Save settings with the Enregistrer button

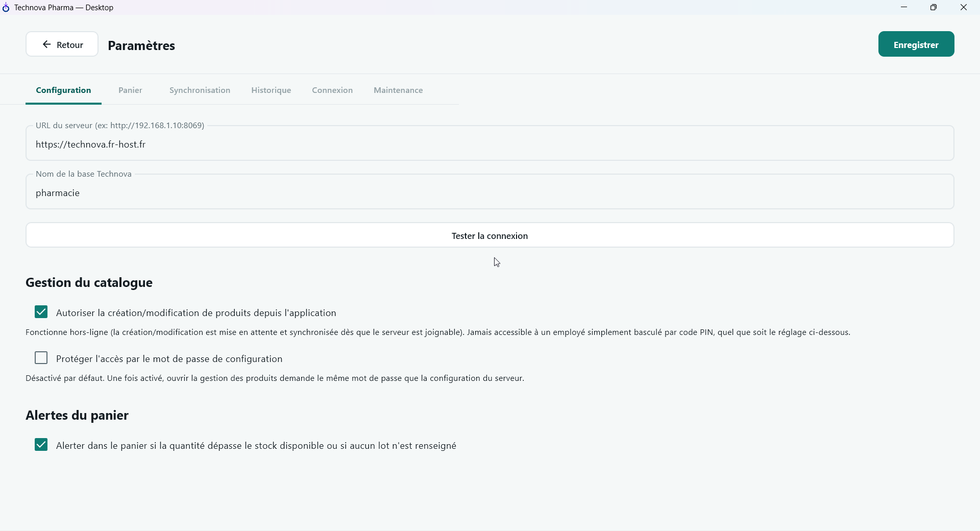pyautogui.click(x=916, y=44)
